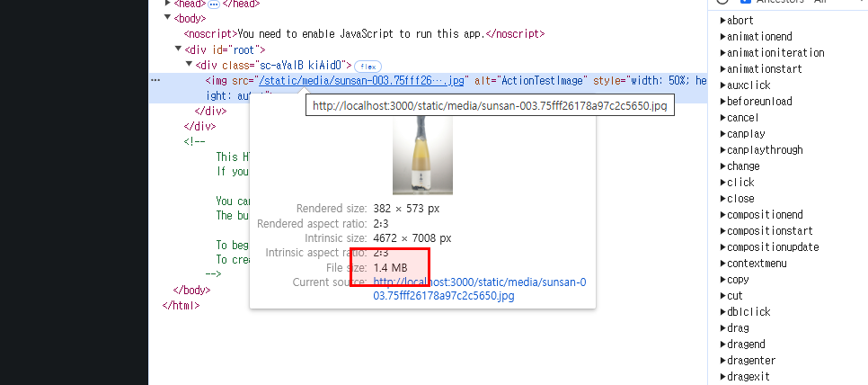The width and height of the screenshot is (868, 385).
Task: Expand the dragenter event listener
Action: click(x=723, y=360)
